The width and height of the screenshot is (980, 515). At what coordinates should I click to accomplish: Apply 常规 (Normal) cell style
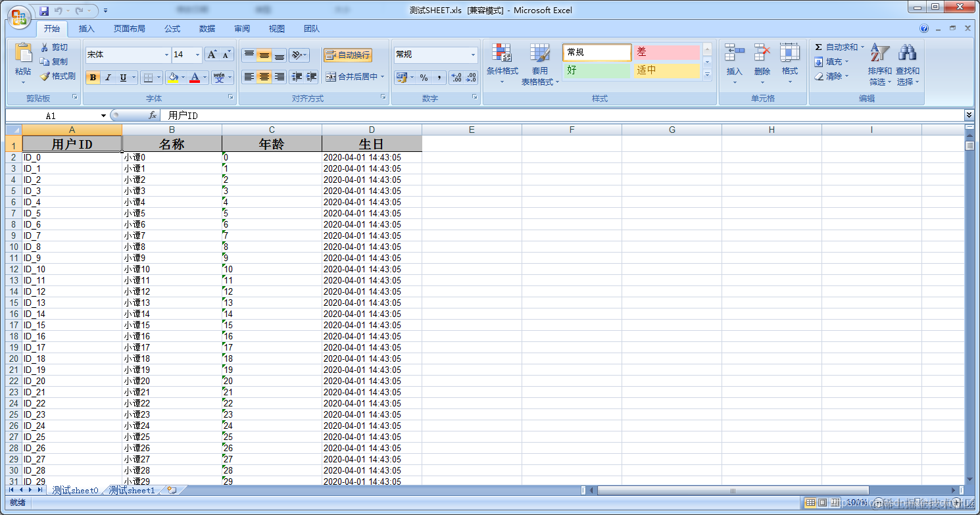click(x=597, y=52)
